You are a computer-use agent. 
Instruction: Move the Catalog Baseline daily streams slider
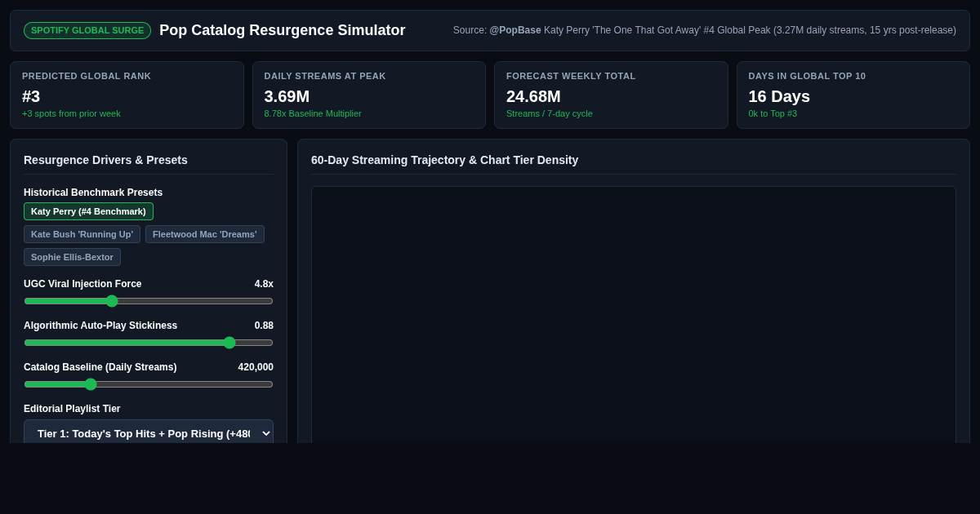pos(149,384)
